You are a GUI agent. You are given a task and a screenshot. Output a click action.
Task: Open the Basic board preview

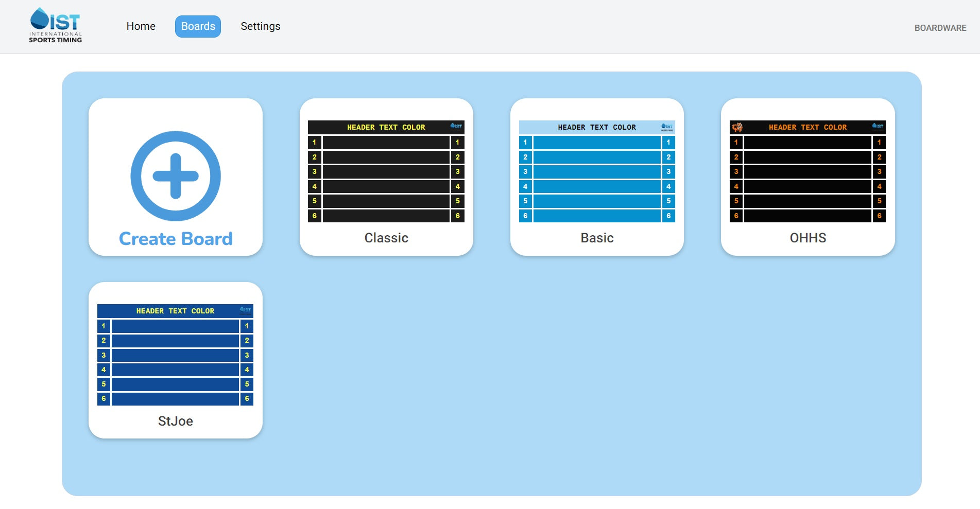click(x=597, y=171)
